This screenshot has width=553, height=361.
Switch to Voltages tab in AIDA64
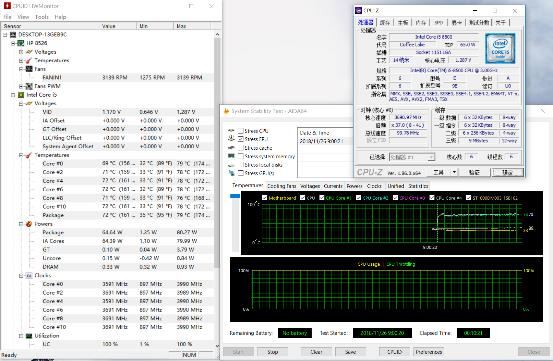310,186
